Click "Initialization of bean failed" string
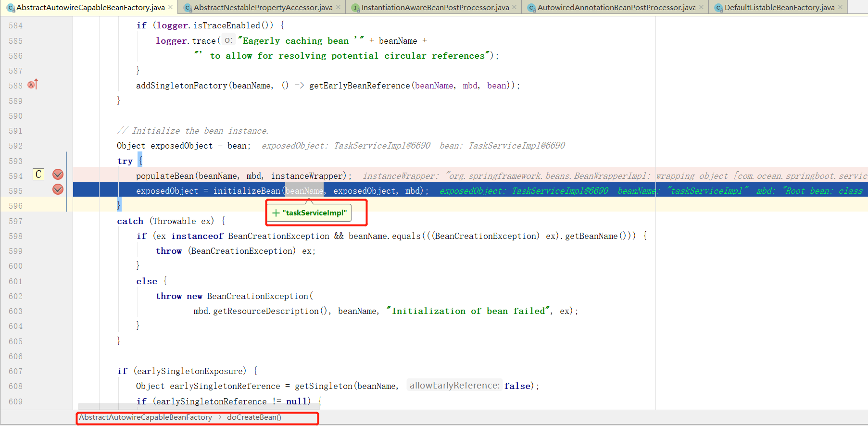 pyautogui.click(x=468, y=311)
